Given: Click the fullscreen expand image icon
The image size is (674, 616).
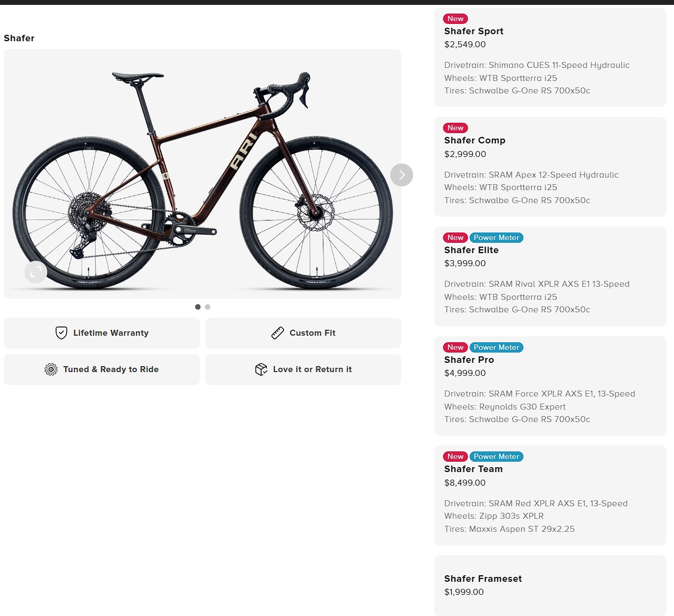Looking at the screenshot, I should click(36, 272).
